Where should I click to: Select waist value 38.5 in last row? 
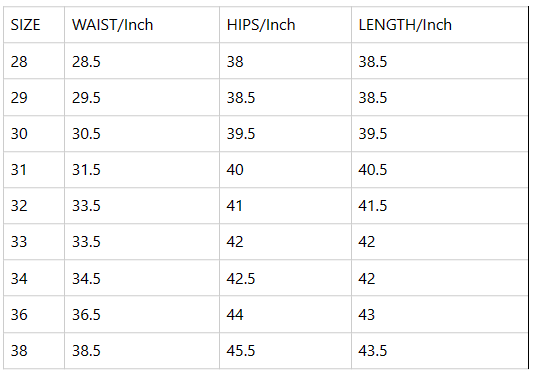(x=86, y=351)
